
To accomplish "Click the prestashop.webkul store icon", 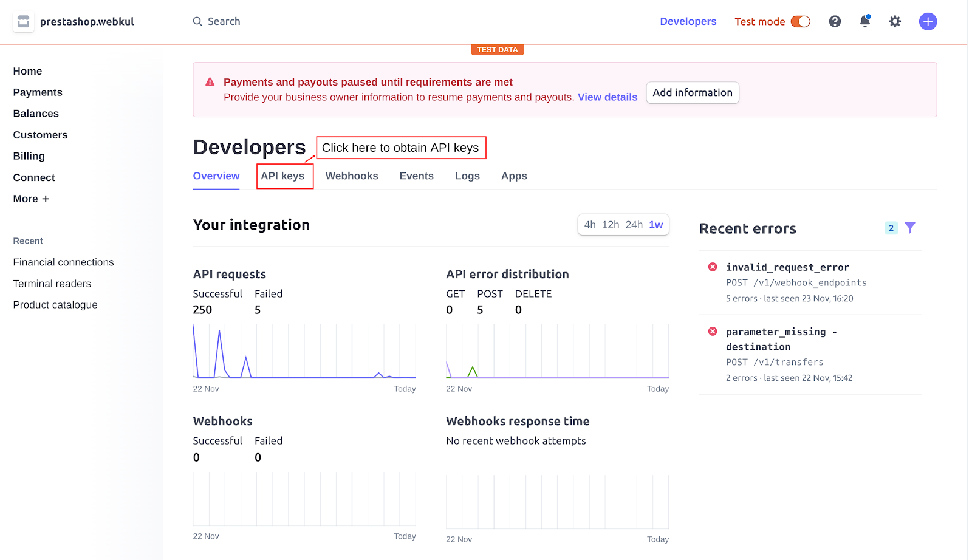I will 24,22.
